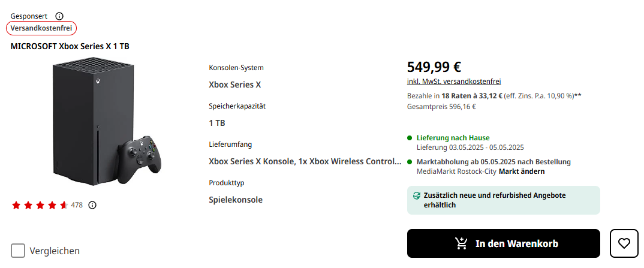Add the Xbox to wishlist with heart icon
This screenshot has width=644, height=268.
[x=624, y=243]
